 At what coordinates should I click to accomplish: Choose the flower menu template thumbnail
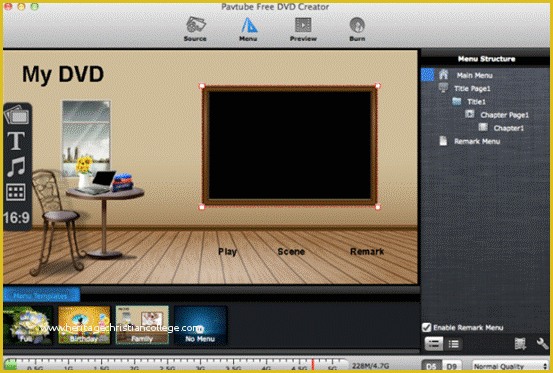pyautogui.click(x=28, y=325)
